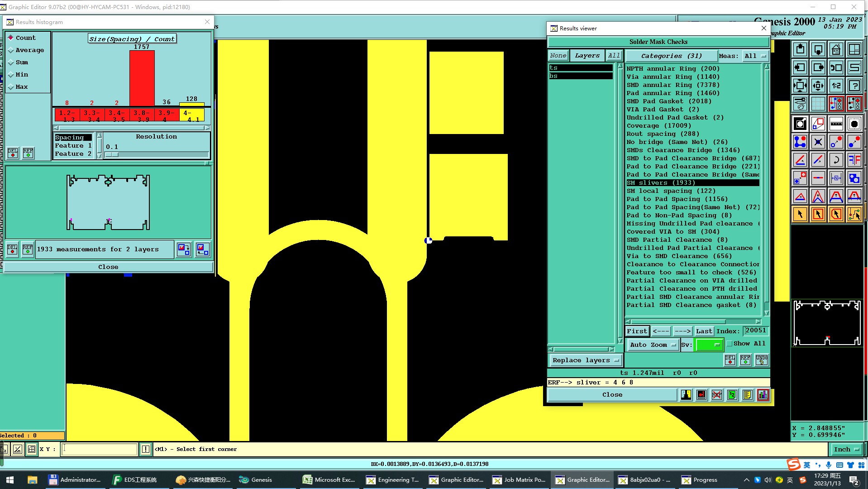Screen dimensions: 868x489
Task: Open Job Matrix window from taskbar
Action: pos(519,480)
